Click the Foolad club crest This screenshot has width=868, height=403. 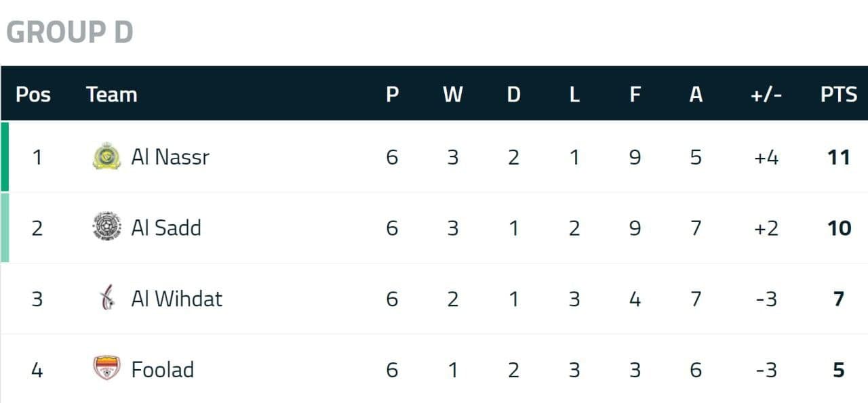pyautogui.click(x=106, y=368)
